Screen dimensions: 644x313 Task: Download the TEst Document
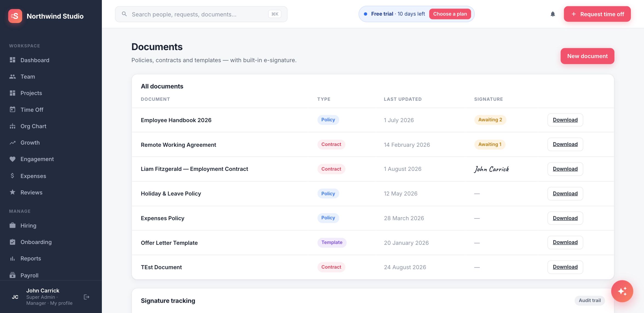565,267
